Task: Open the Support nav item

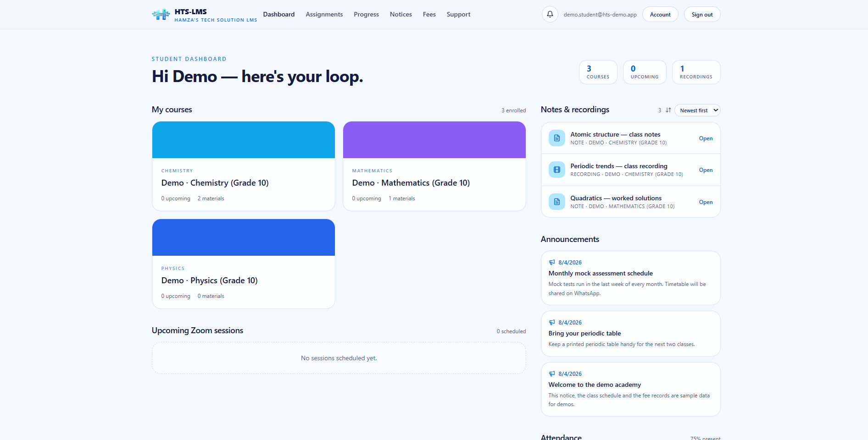Action: point(458,14)
